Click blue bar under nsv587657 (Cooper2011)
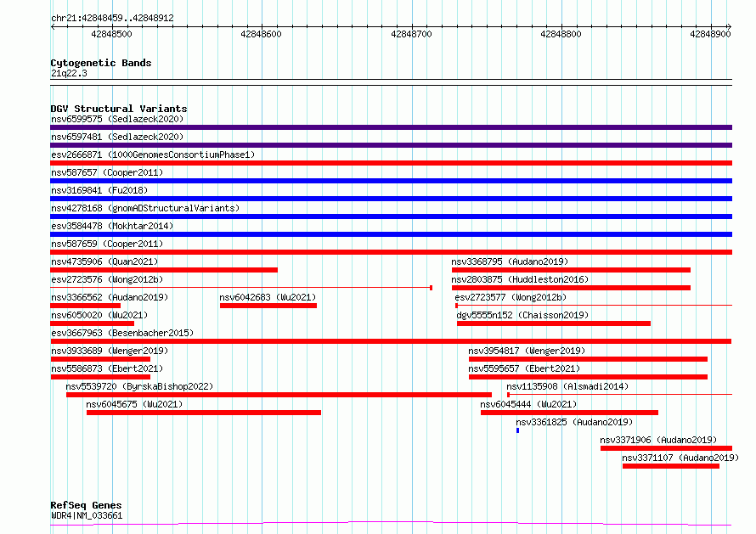This screenshot has height=534, width=756. click(x=391, y=181)
